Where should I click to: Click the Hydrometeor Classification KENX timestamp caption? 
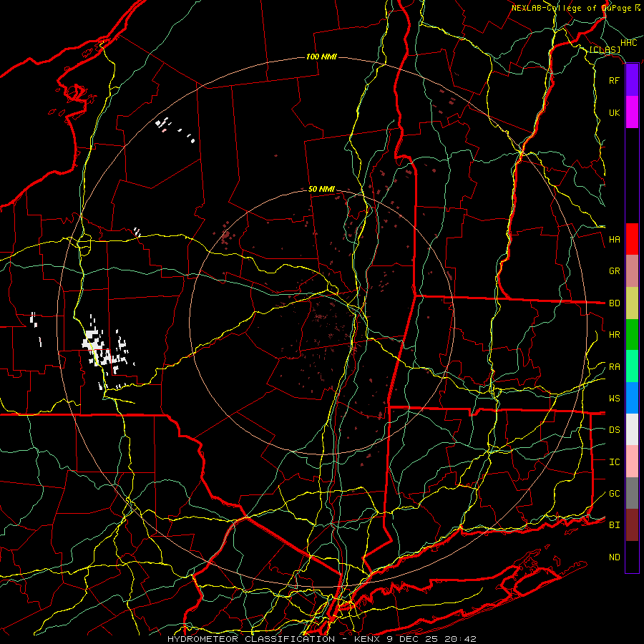pyautogui.click(x=322, y=639)
